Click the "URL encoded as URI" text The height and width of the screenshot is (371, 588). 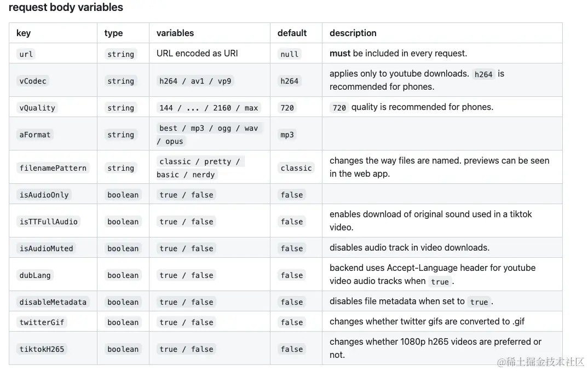pyautogui.click(x=197, y=53)
